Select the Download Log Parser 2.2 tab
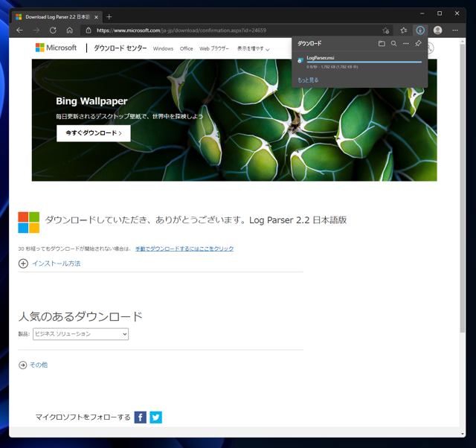Viewport: 476px width, 448px height. click(57, 17)
